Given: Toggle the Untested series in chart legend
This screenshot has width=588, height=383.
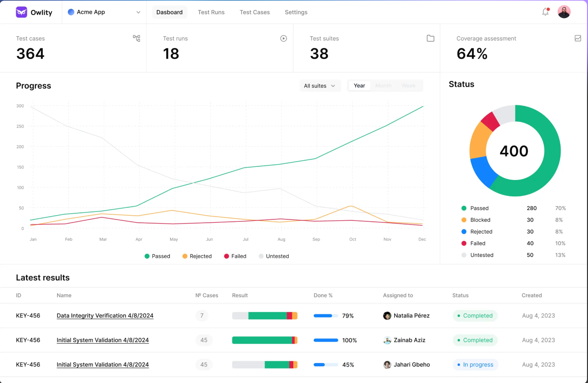Looking at the screenshot, I should [274, 256].
